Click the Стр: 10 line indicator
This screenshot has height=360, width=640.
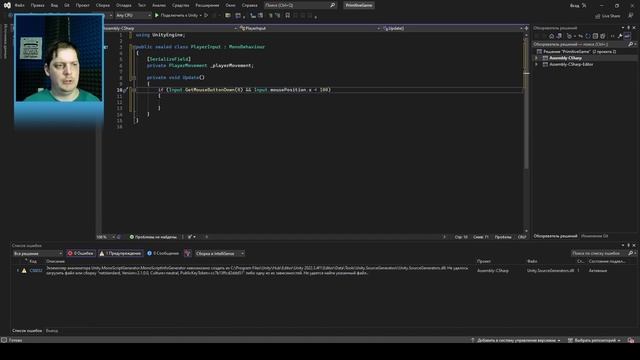[x=461, y=237]
